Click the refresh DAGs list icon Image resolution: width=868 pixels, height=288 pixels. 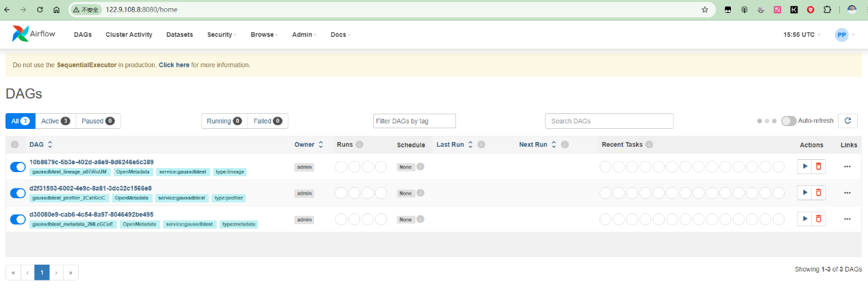[847, 121]
